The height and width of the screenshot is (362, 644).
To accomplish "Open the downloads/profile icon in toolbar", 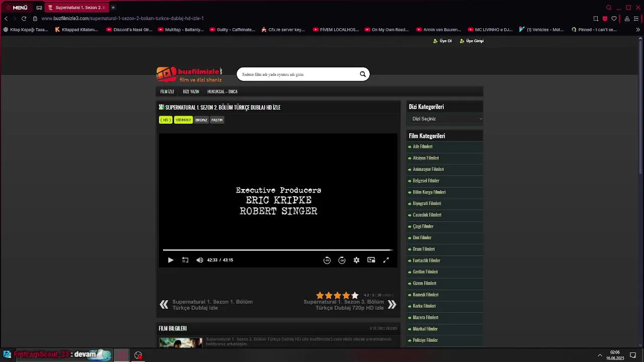I will (627, 19).
